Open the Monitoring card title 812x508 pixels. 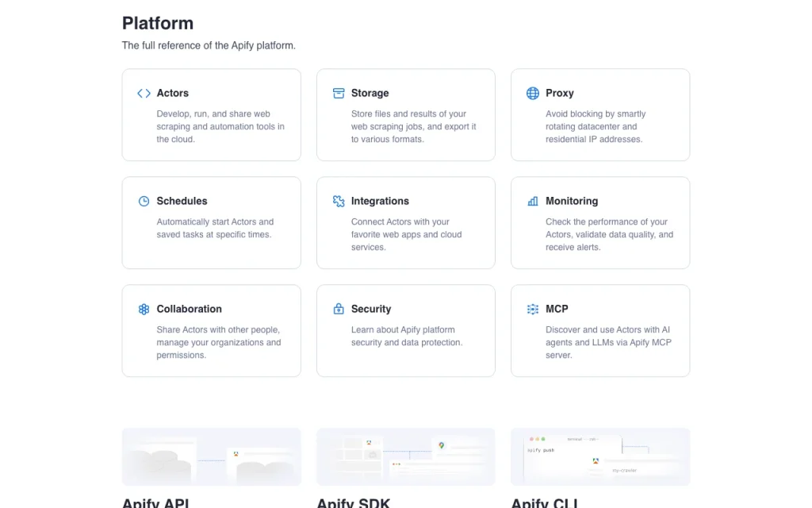point(572,201)
